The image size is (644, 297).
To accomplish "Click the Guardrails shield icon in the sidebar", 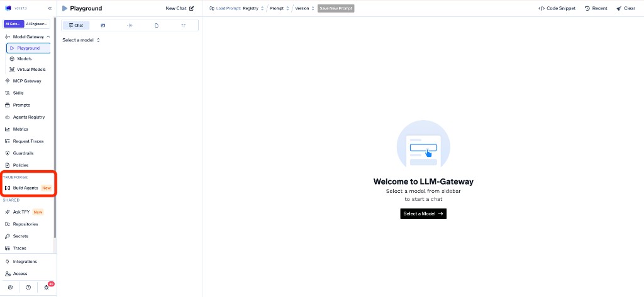I will [x=8, y=153].
